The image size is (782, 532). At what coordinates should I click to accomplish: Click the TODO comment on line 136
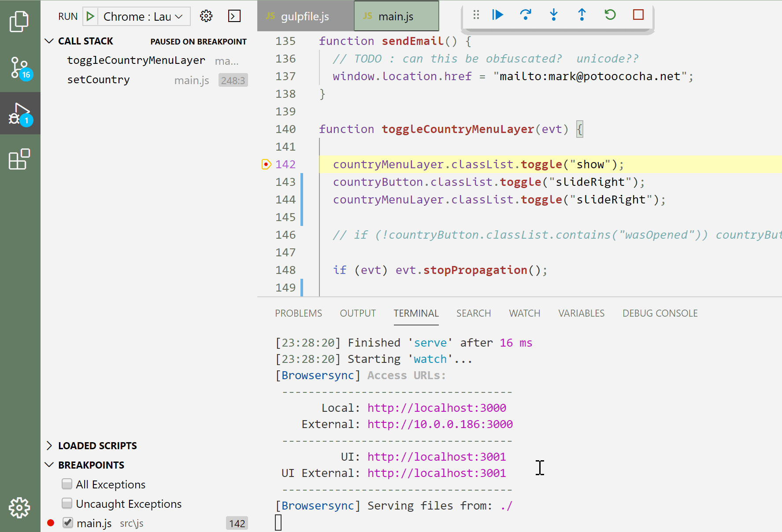click(486, 59)
